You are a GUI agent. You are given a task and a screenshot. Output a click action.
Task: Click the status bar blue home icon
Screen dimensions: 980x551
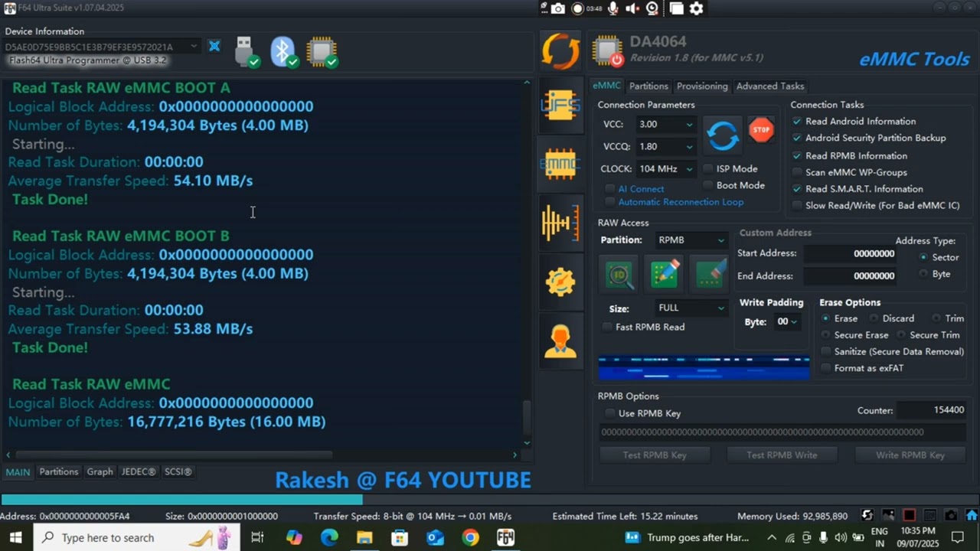pos(972,516)
